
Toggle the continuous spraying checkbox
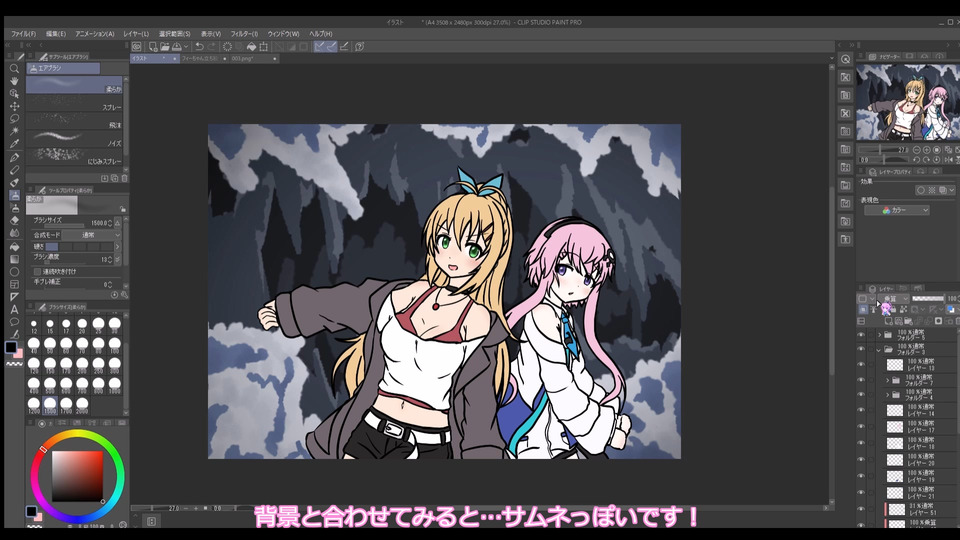pos(37,271)
